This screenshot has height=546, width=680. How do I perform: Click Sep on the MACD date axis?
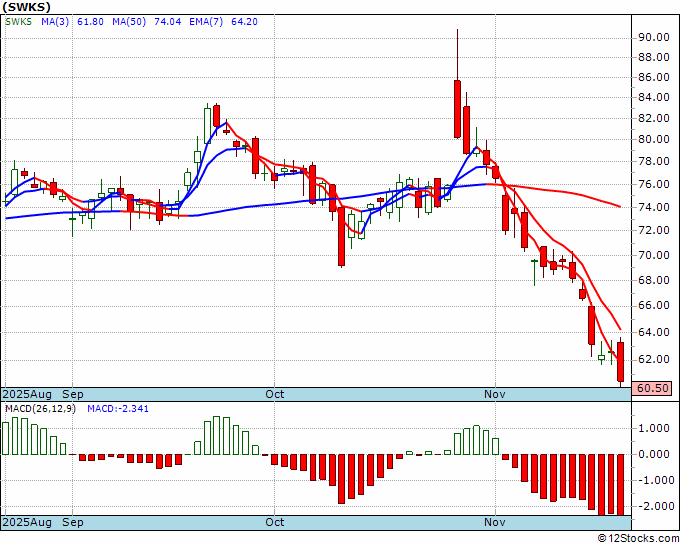73,522
